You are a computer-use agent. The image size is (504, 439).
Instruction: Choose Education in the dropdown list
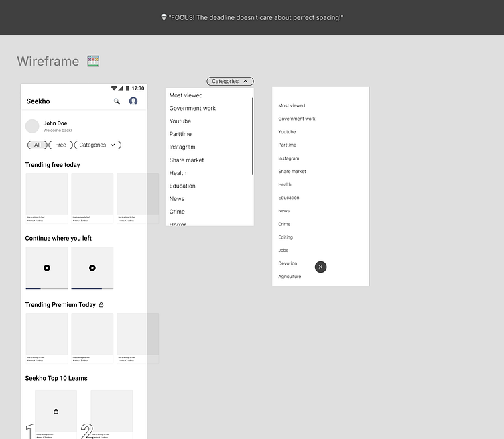(182, 186)
